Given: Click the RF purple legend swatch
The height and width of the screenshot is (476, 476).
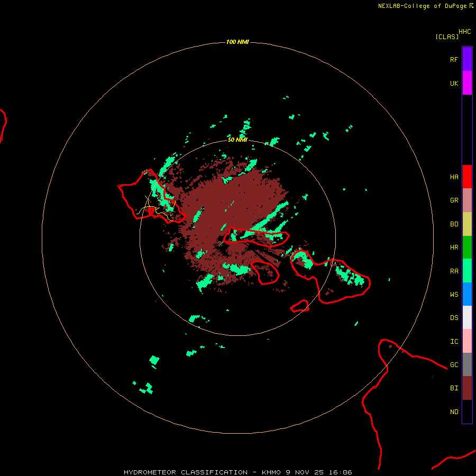Looking at the screenshot, I should 467,59.
